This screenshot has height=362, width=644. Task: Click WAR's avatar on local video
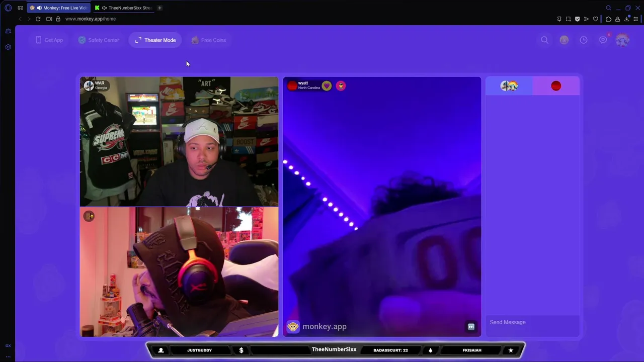pyautogui.click(x=89, y=85)
